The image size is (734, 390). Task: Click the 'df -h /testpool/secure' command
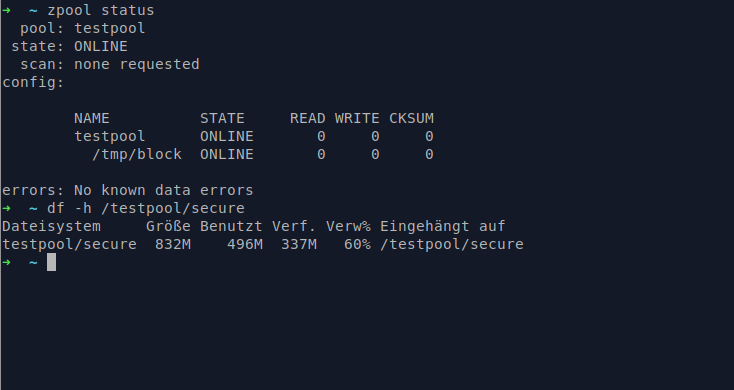(146, 208)
